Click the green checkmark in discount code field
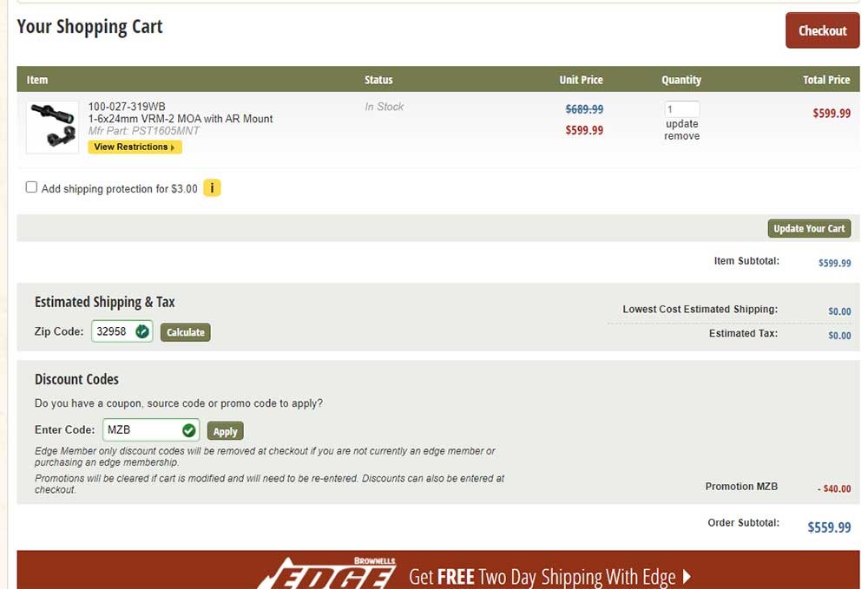 188,430
